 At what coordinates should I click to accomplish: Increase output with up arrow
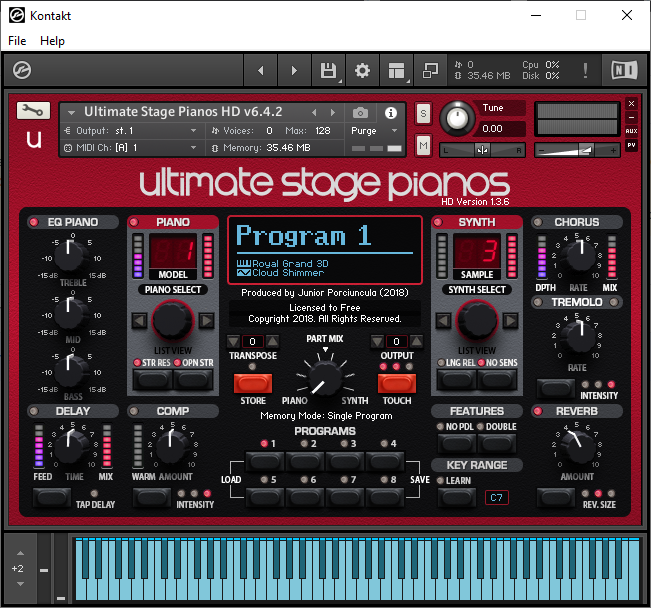[x=416, y=341]
